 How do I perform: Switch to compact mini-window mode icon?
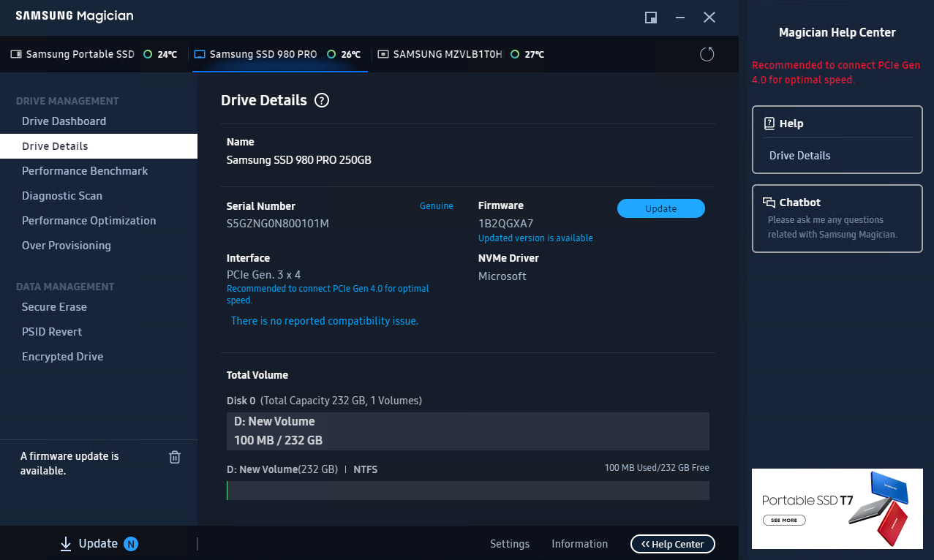point(651,18)
